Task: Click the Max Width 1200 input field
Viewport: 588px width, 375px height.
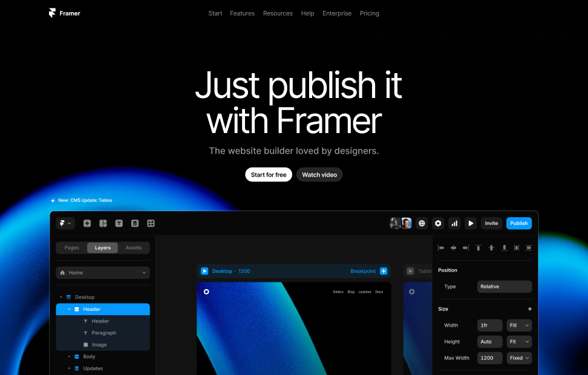Action: [490, 358]
